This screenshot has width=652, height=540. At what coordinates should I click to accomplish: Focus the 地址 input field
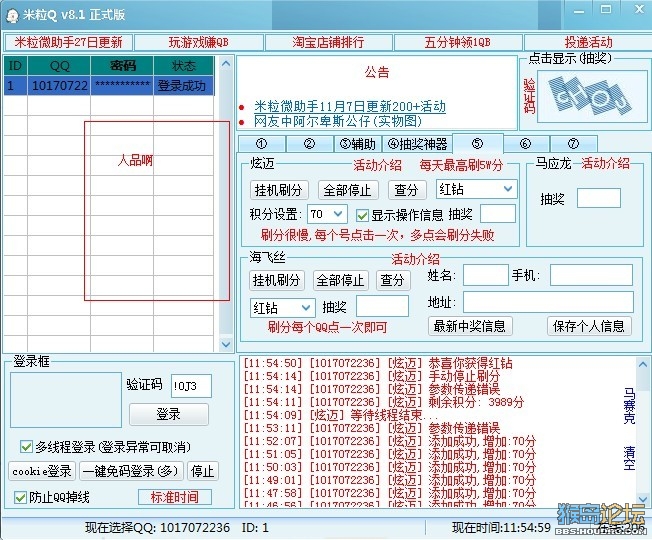[548, 302]
